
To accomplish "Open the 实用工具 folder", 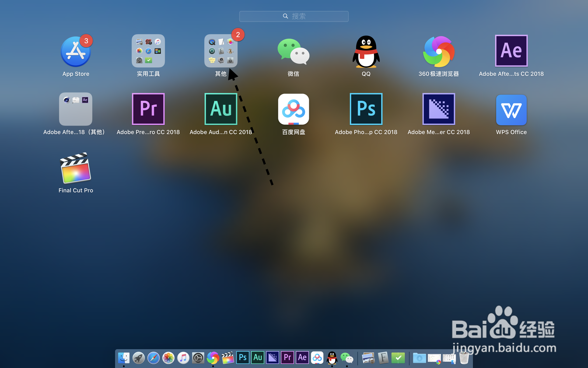I will tap(148, 51).
